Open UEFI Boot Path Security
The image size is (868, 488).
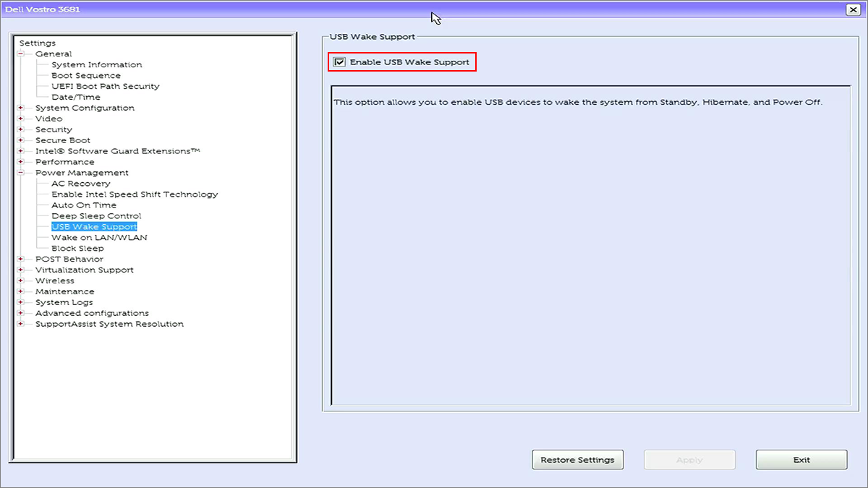106,87
